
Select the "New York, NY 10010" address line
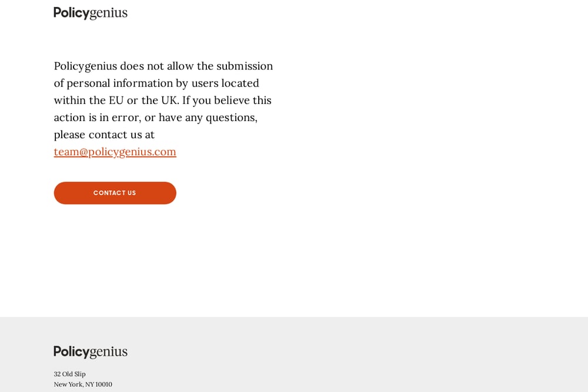point(83,384)
